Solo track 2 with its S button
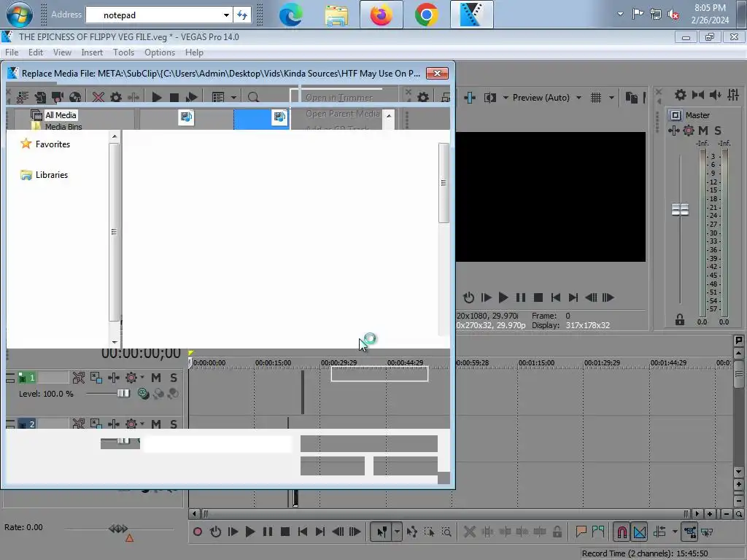This screenshot has width=747, height=560. point(174,424)
